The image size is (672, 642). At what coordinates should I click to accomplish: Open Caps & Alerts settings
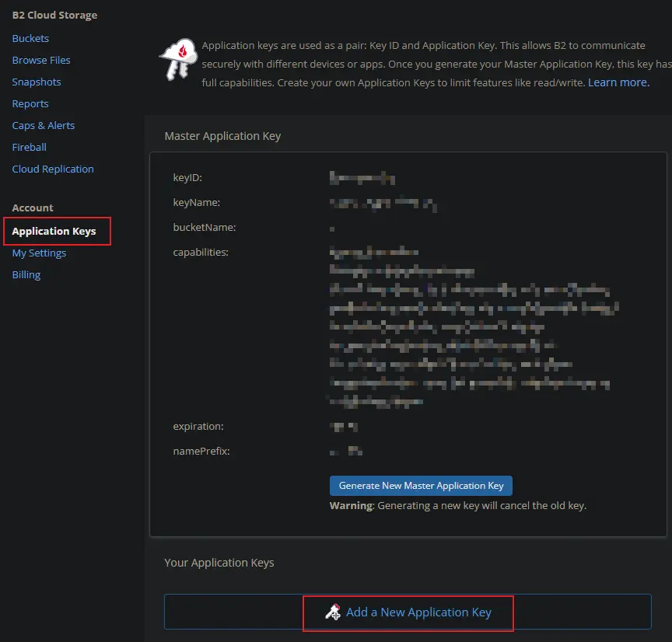click(44, 125)
